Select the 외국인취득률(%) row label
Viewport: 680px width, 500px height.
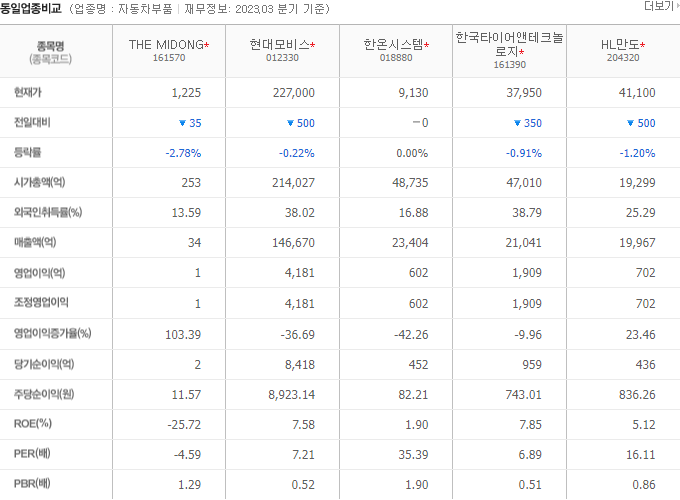tap(48, 212)
